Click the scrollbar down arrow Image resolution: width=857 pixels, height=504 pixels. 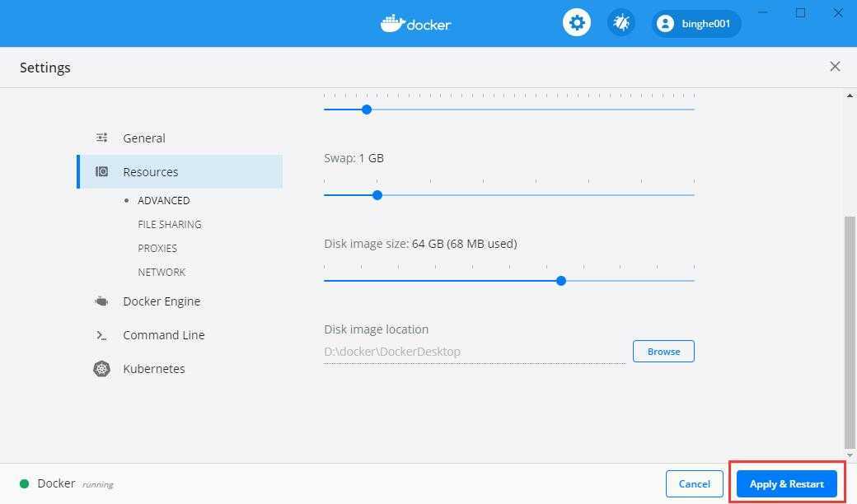tap(850, 455)
